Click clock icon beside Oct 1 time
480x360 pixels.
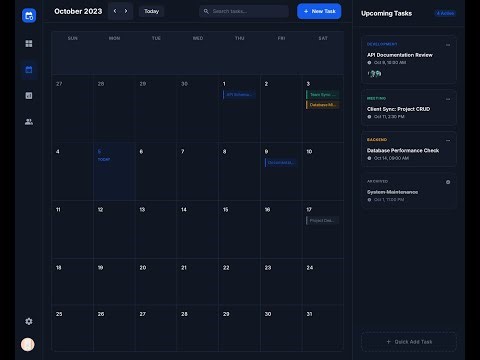point(369,200)
